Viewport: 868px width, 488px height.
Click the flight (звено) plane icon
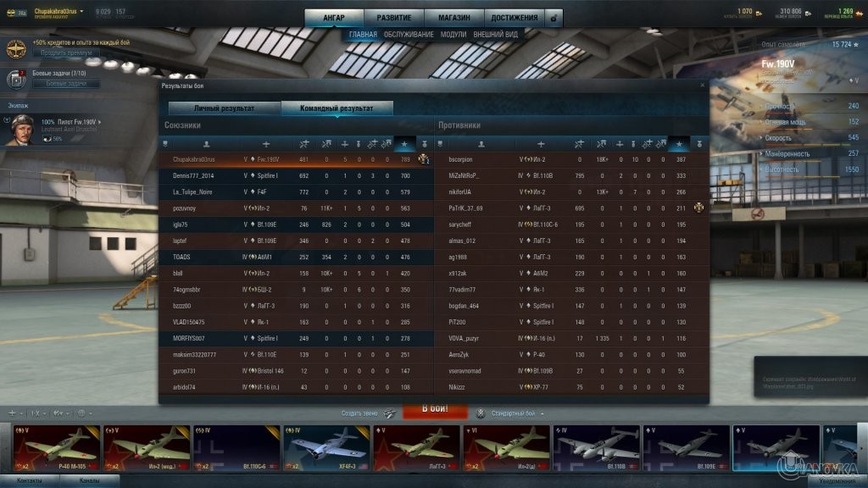coord(389,413)
